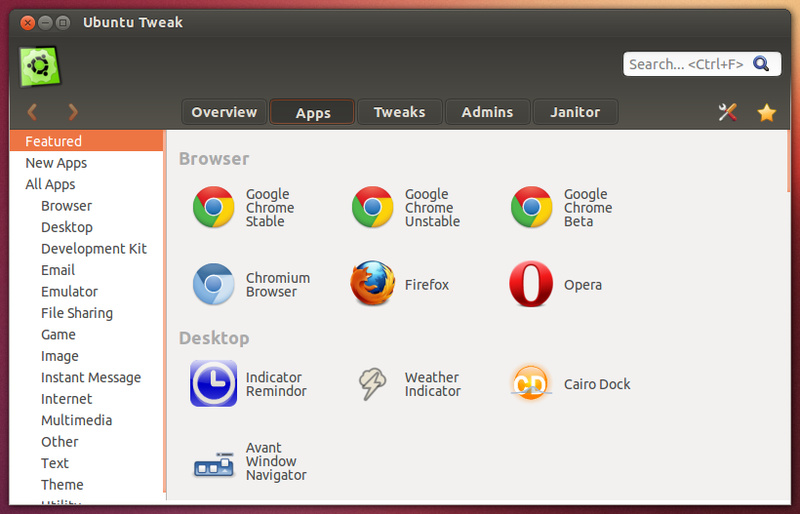
Task: Switch to the Overview tab
Action: [x=224, y=112]
